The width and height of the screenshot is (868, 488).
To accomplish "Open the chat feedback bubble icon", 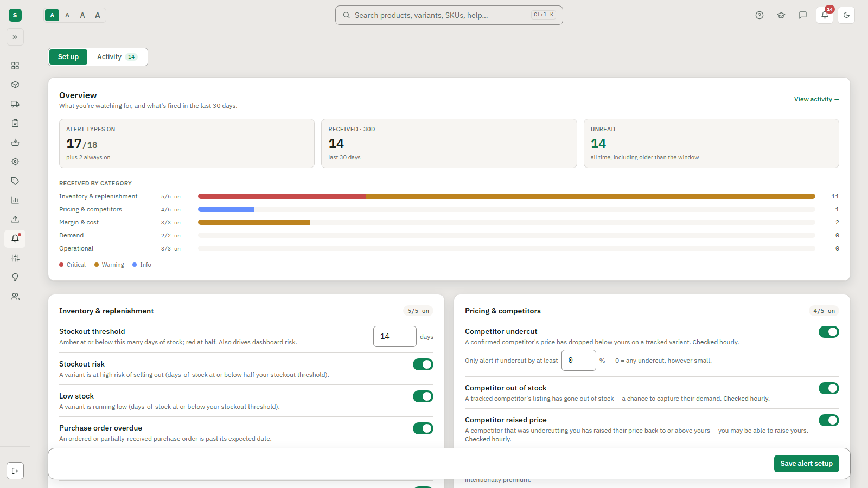I will [803, 15].
